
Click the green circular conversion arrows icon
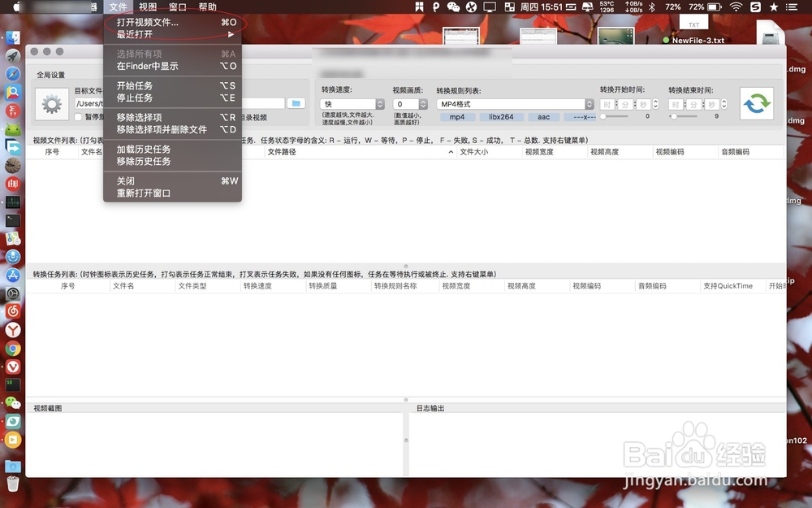click(x=756, y=103)
